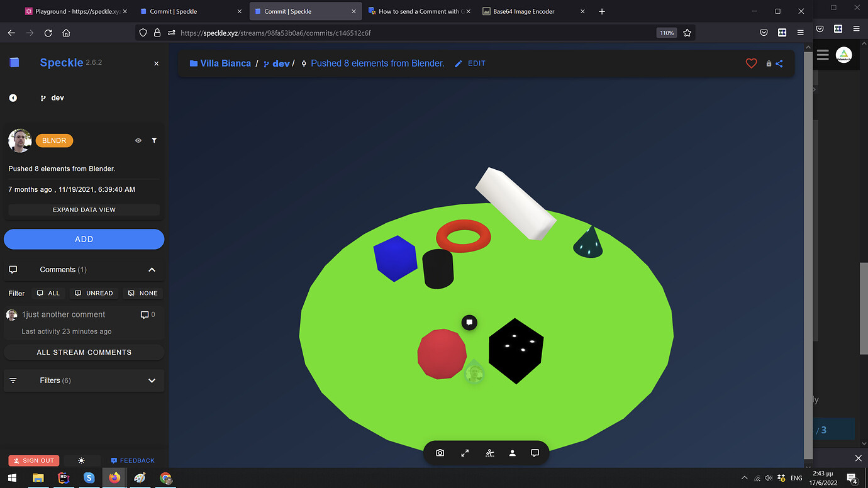Open the section box tool icon
This screenshot has height=488, width=868.
click(x=489, y=453)
